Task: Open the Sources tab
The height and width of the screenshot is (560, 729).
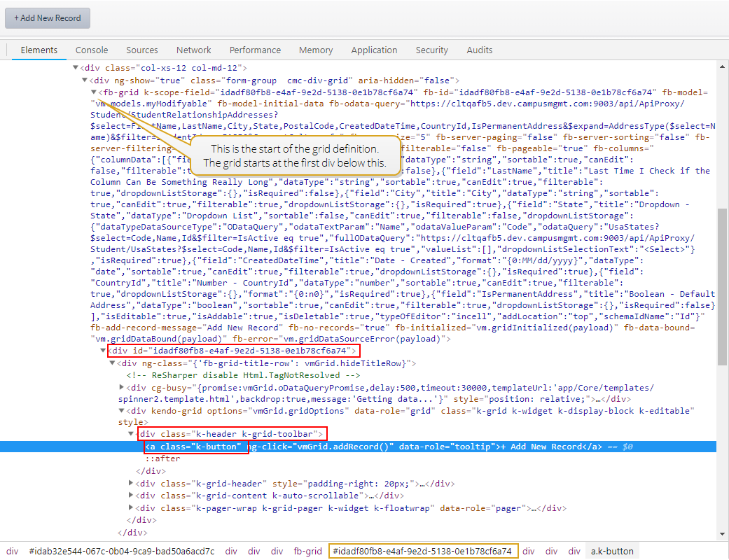Action: pos(141,50)
